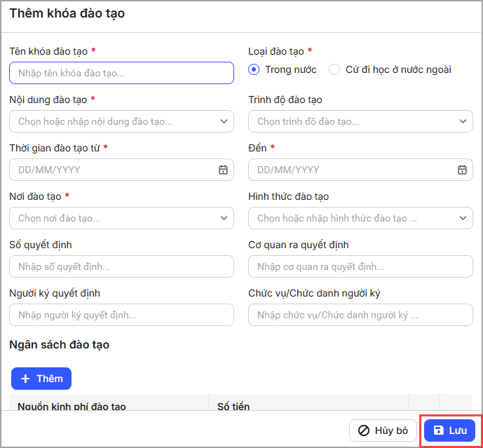Focus the Tên khóa đào tạo input
Image resolution: width=483 pixels, height=448 pixels.
click(x=121, y=73)
